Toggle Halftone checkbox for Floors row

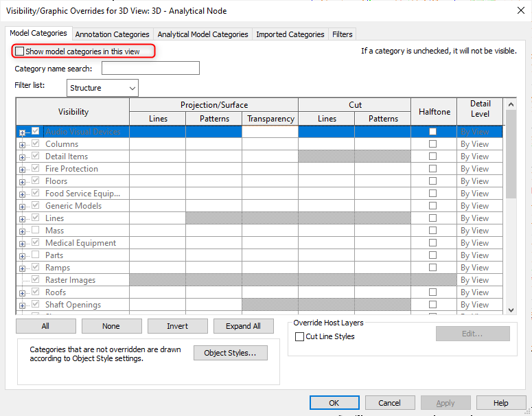tap(432, 181)
